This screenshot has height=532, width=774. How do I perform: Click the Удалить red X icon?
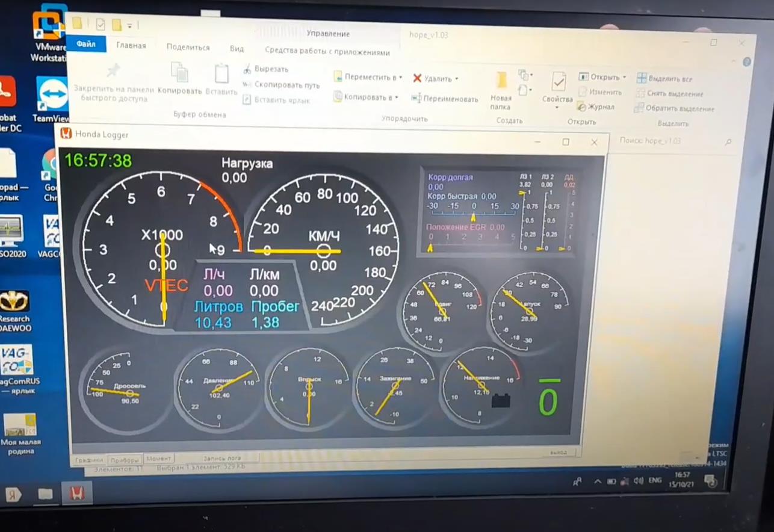coord(417,78)
